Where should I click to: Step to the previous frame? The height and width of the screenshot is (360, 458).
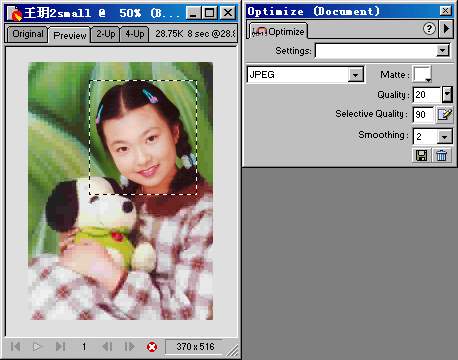pos(107,347)
